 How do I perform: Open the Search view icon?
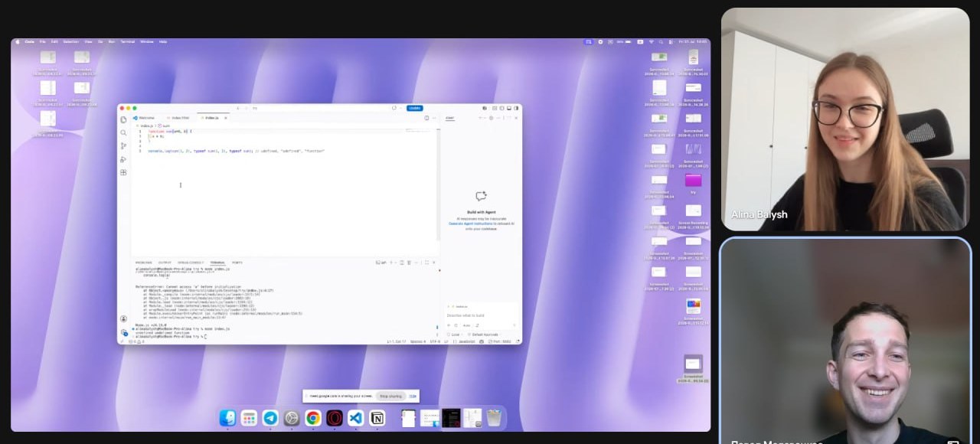123,132
